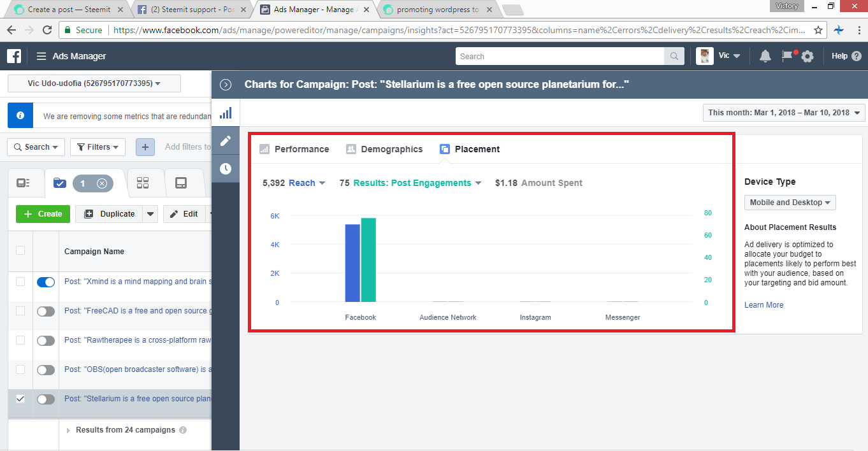Switch to the Performance tab
The height and width of the screenshot is (451, 868).
294,149
